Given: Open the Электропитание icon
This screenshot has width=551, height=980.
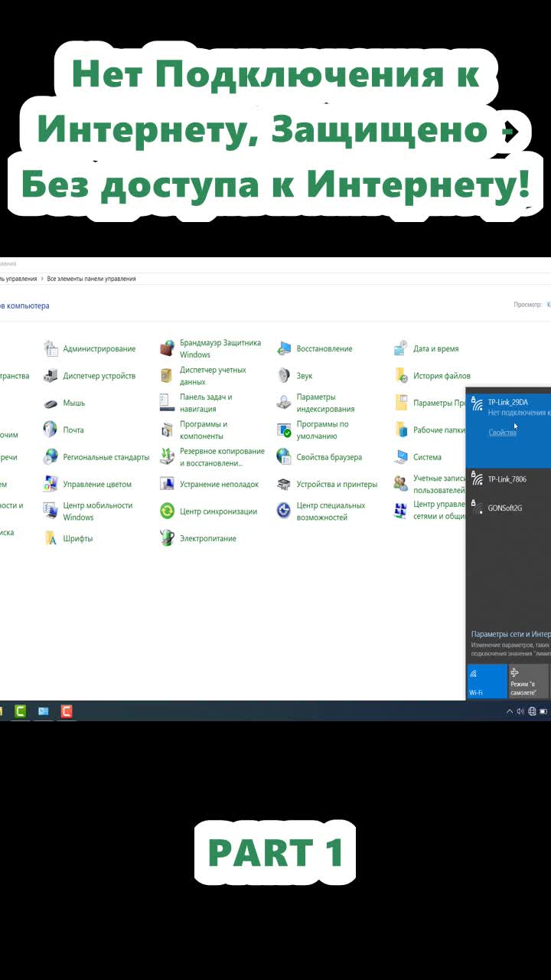Looking at the screenshot, I should [x=168, y=538].
